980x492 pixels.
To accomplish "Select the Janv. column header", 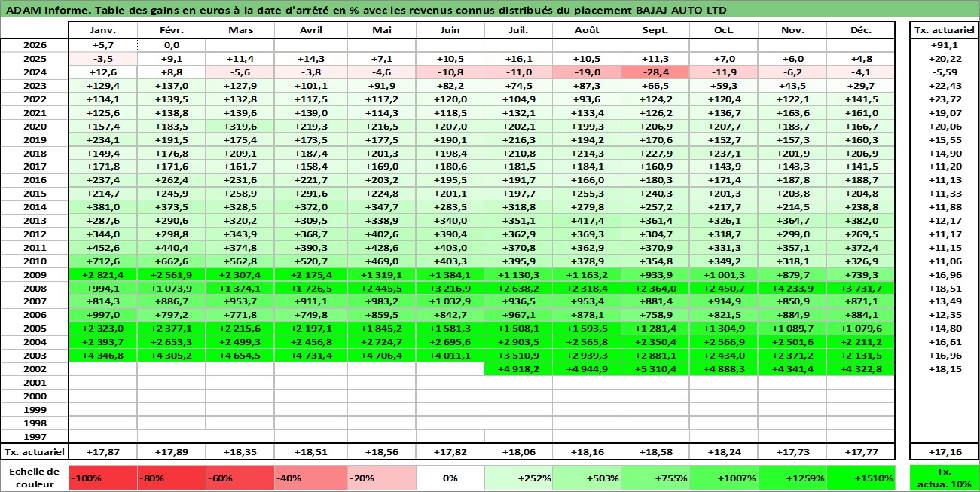I will (x=102, y=31).
